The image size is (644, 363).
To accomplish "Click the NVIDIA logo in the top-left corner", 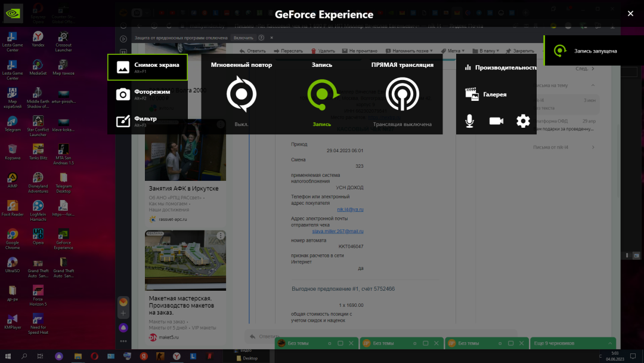I will 13,13.
